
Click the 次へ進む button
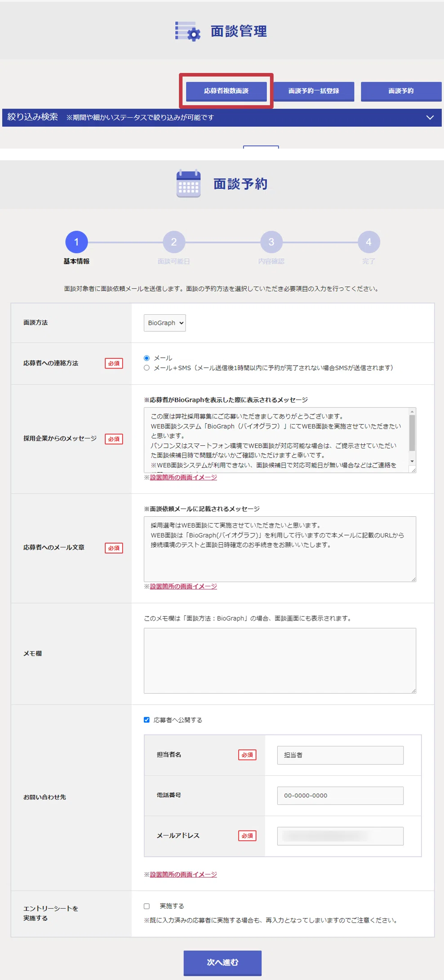pyautogui.click(x=222, y=963)
